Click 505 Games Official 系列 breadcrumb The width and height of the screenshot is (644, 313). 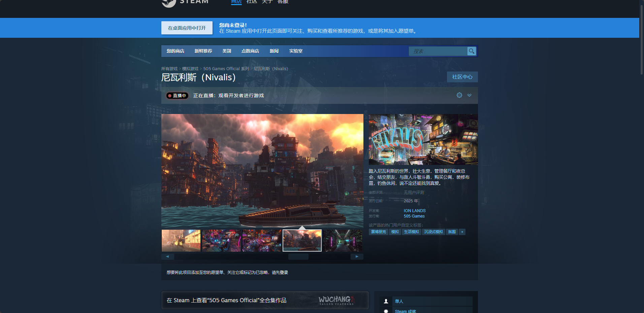coord(226,69)
